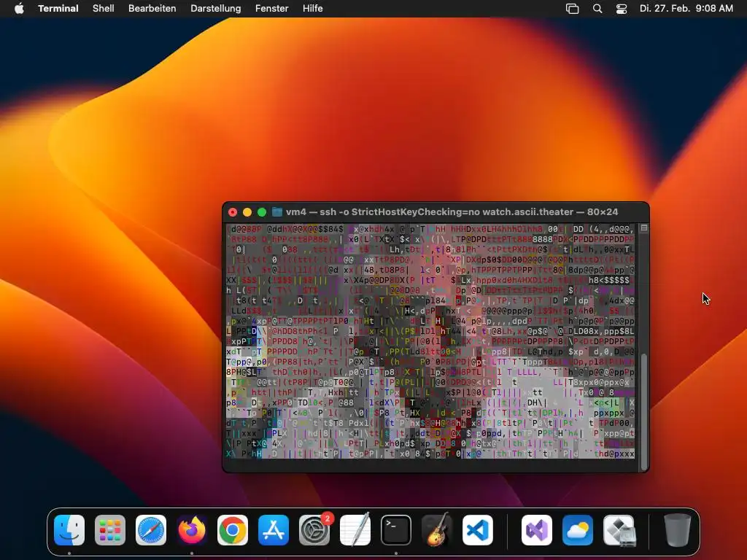This screenshot has height=560, width=747.
Task: Open Control Center in menu bar
Action: pyautogui.click(x=622, y=9)
